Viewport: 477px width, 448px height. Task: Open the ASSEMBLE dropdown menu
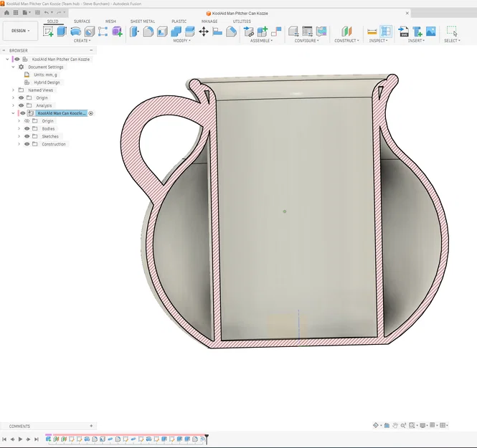point(261,41)
